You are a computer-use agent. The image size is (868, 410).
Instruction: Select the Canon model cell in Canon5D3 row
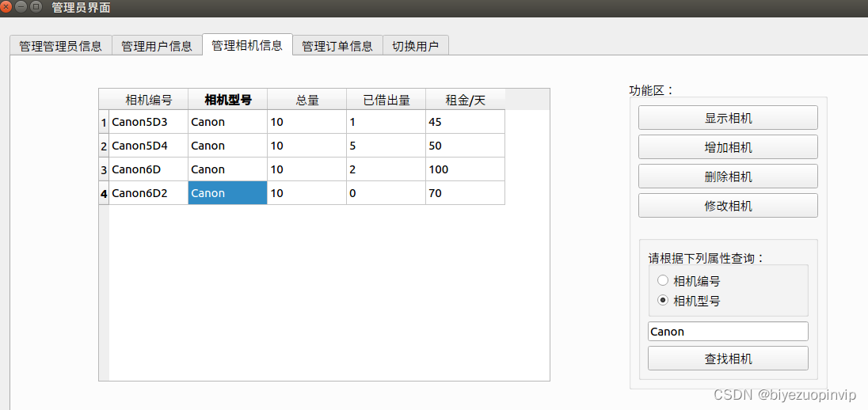tap(227, 122)
